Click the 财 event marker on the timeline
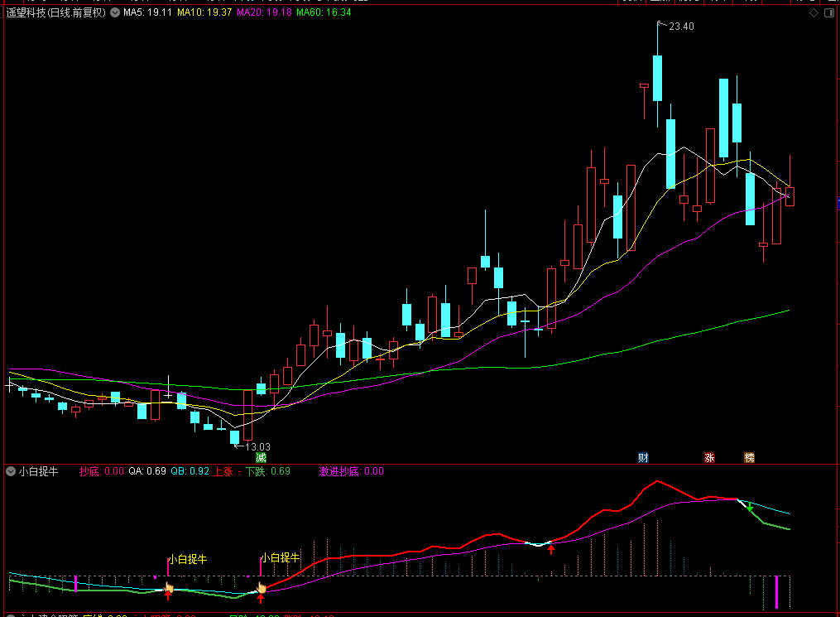The image size is (840, 617). click(x=643, y=458)
